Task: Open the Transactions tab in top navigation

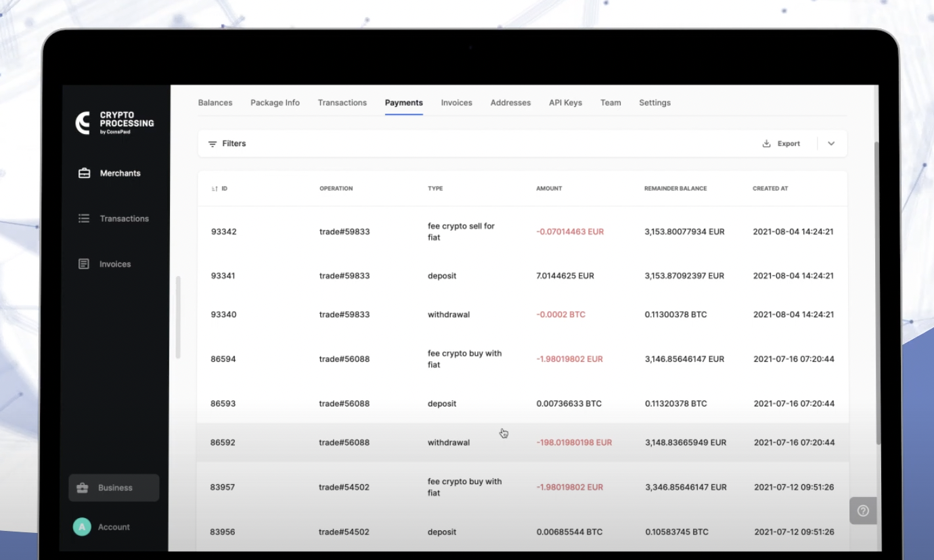Action: click(342, 103)
